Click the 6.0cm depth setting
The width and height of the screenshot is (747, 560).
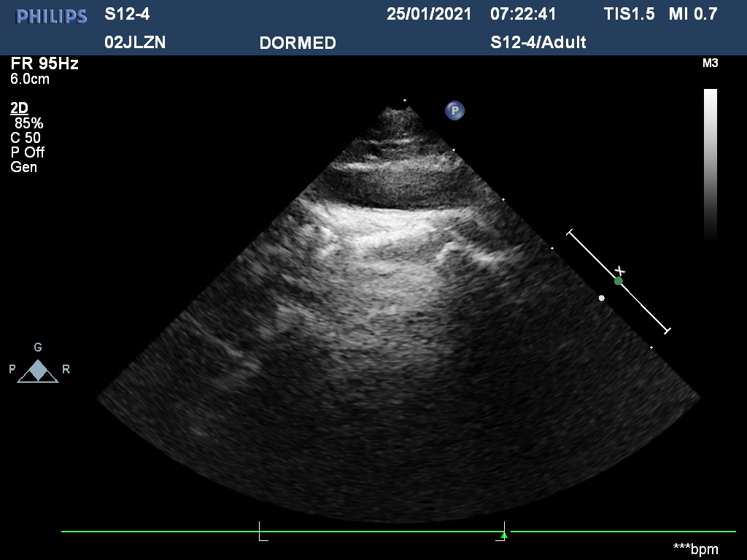click(30, 79)
